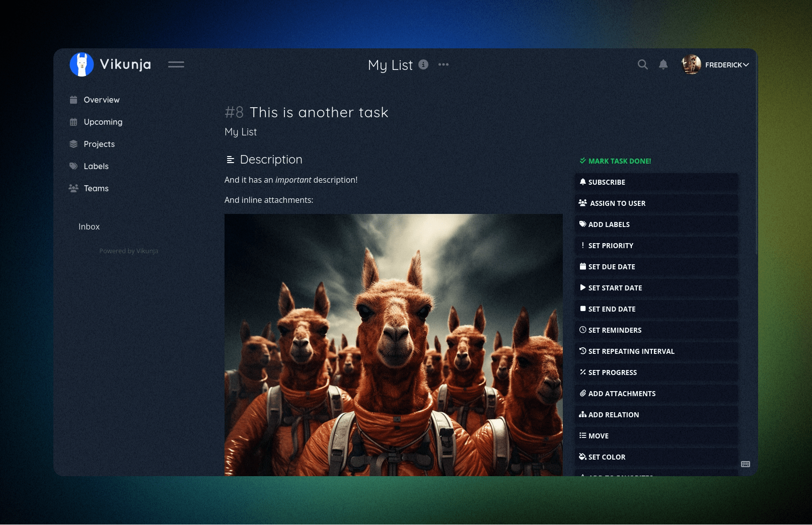Viewport: 812px width, 525px height.
Task: Click the Move button
Action: [656, 436]
